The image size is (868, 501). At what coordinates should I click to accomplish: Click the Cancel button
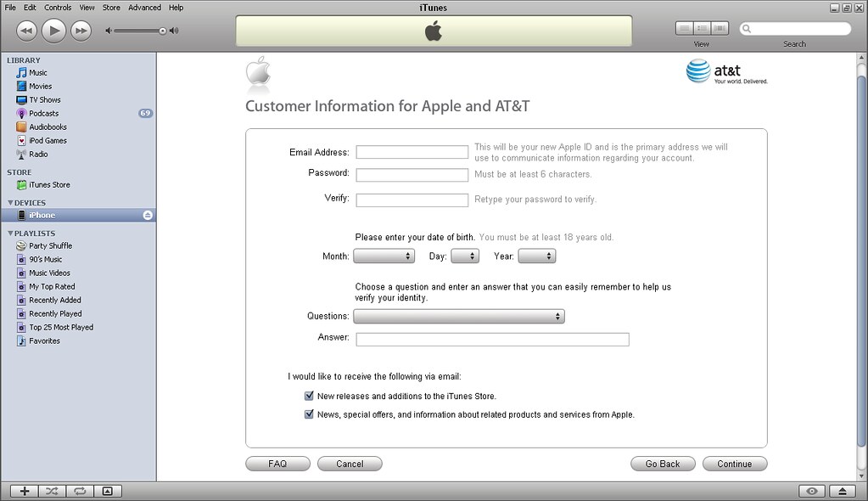pyautogui.click(x=350, y=464)
